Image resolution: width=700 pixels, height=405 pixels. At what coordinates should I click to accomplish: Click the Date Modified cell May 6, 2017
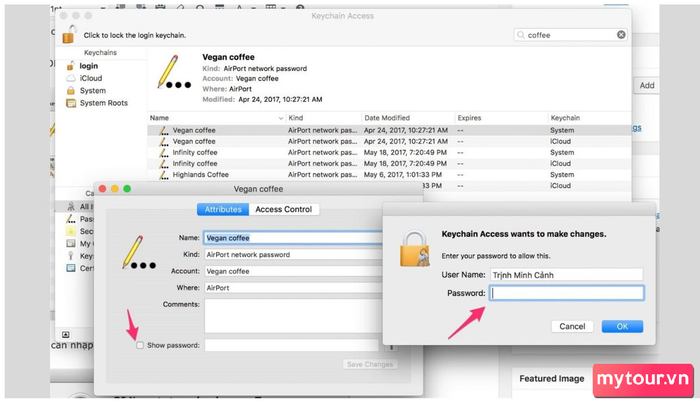coord(403,175)
